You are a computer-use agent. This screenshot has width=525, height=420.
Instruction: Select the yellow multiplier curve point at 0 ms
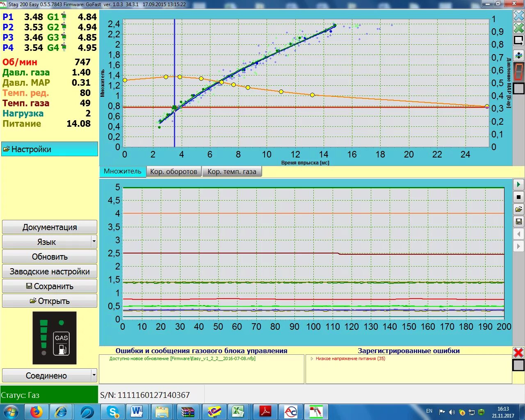coord(125,80)
